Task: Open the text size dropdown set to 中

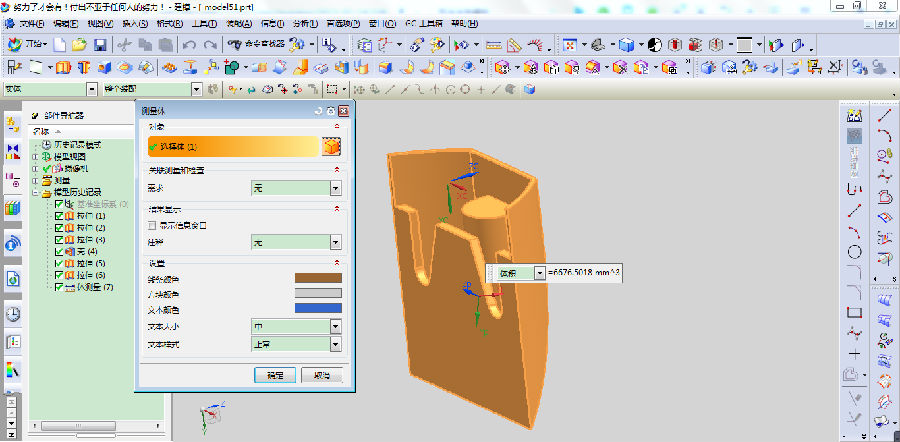Action: (297, 326)
